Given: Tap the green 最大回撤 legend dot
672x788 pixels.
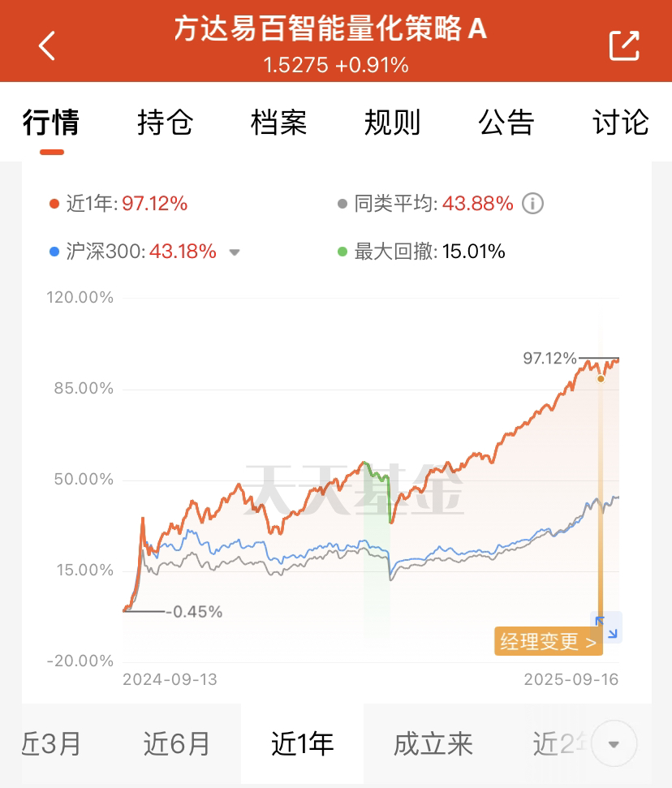Looking at the screenshot, I should click(x=342, y=252).
